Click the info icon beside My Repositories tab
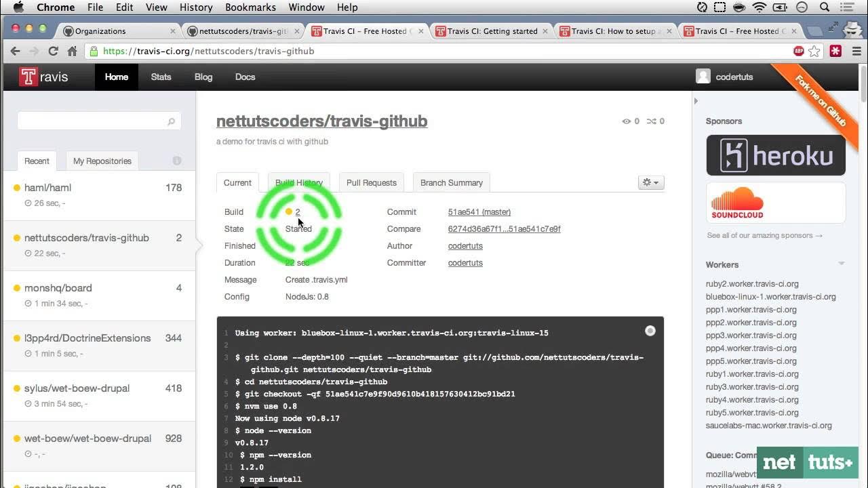Viewport: 868px width, 488px height. tap(177, 161)
